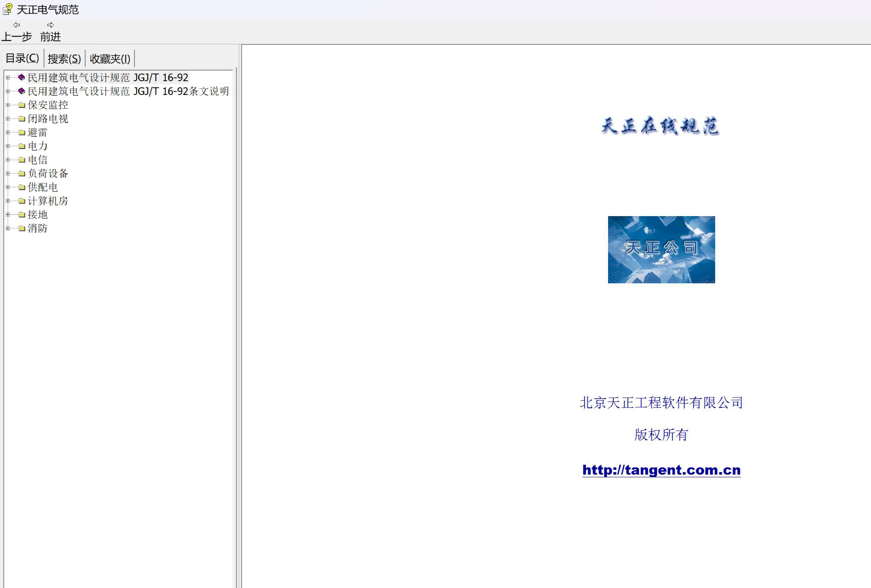Expand the 保安监控 folder

tap(7, 105)
